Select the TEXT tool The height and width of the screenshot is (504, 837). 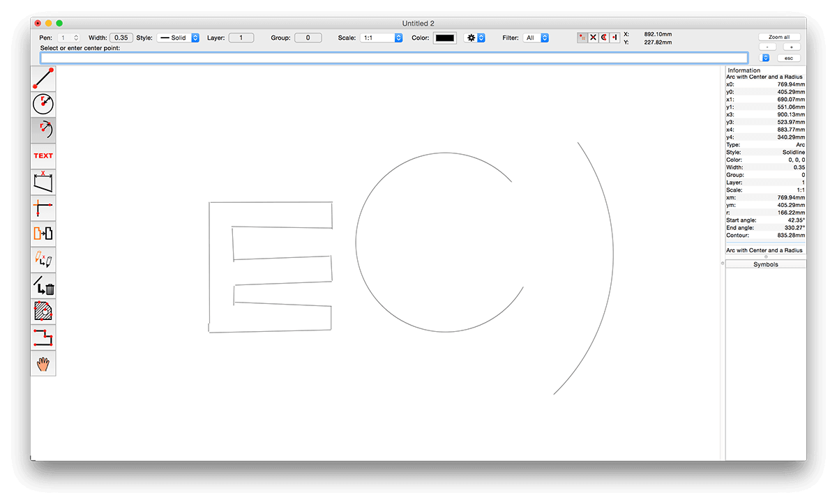[x=43, y=155]
